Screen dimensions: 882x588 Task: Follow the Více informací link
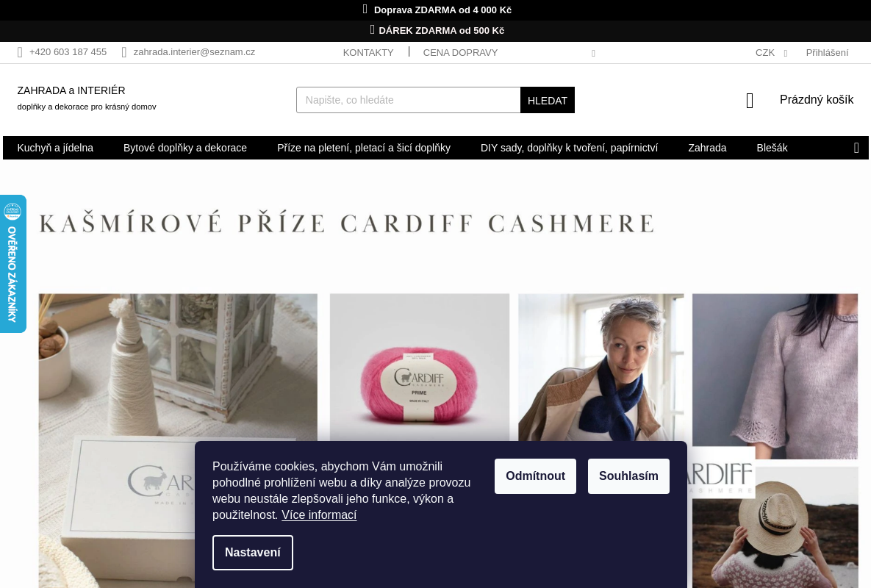[319, 515]
